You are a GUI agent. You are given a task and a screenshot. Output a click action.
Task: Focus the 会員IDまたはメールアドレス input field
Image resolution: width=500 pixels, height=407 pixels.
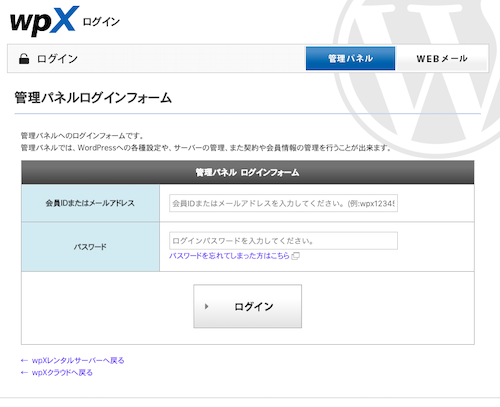[283, 203]
